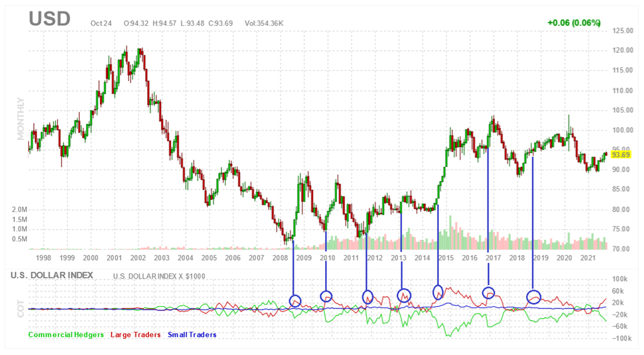Click the green +0.06 (0.06%) change value
644x355 pixels.
(x=574, y=23)
